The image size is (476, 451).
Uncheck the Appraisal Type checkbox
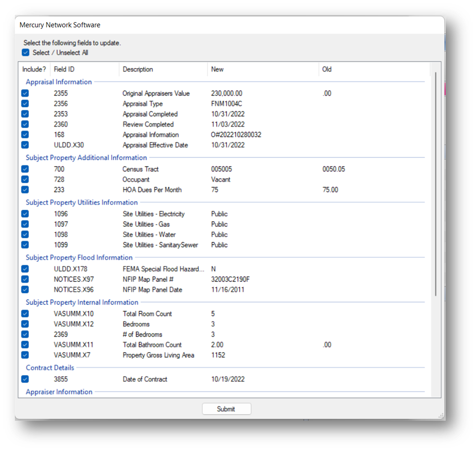(25, 104)
